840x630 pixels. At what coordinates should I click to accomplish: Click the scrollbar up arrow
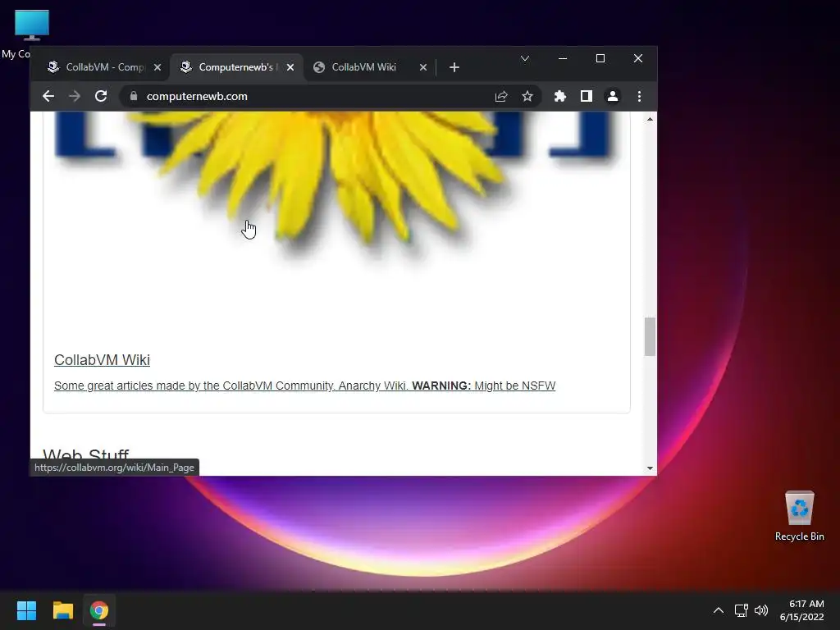[x=650, y=119]
